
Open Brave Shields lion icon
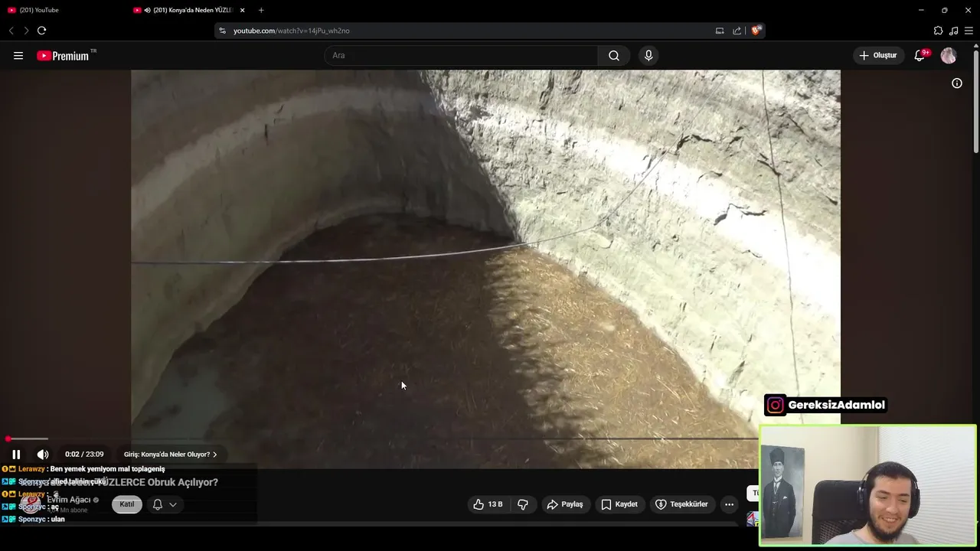pos(756,31)
